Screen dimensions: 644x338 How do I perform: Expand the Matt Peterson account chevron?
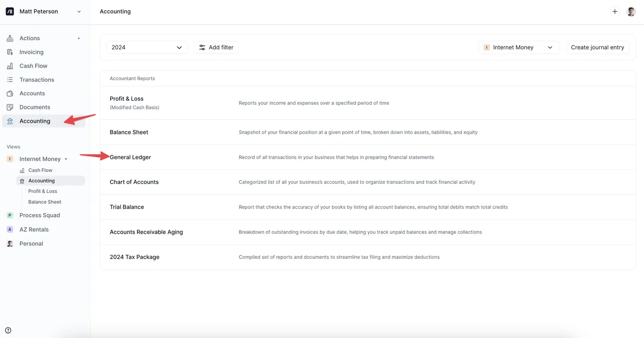pos(79,12)
